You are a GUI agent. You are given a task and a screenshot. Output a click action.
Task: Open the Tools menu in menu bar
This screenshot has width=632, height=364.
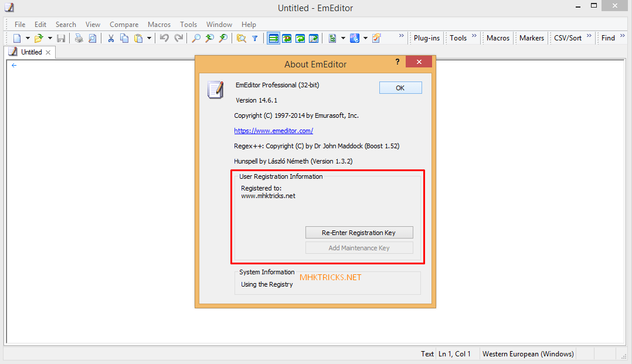click(189, 25)
